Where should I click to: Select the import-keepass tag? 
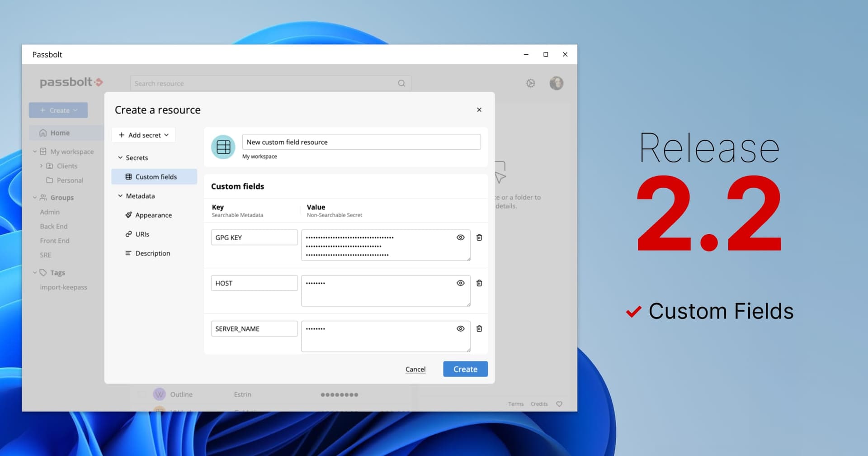[x=64, y=287]
